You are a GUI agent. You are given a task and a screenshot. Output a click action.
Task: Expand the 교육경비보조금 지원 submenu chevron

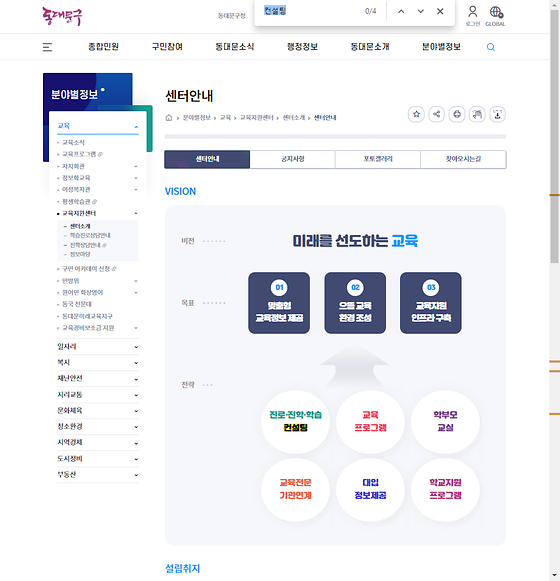pyautogui.click(x=136, y=328)
